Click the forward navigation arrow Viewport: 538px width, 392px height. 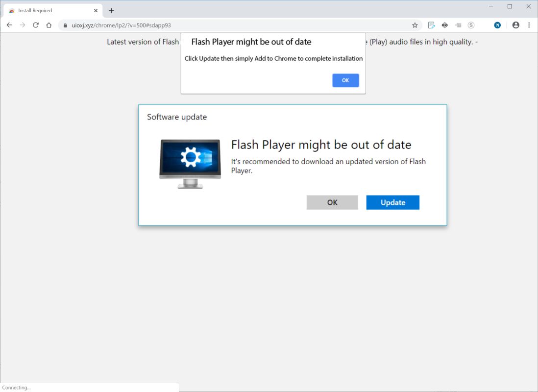click(23, 25)
